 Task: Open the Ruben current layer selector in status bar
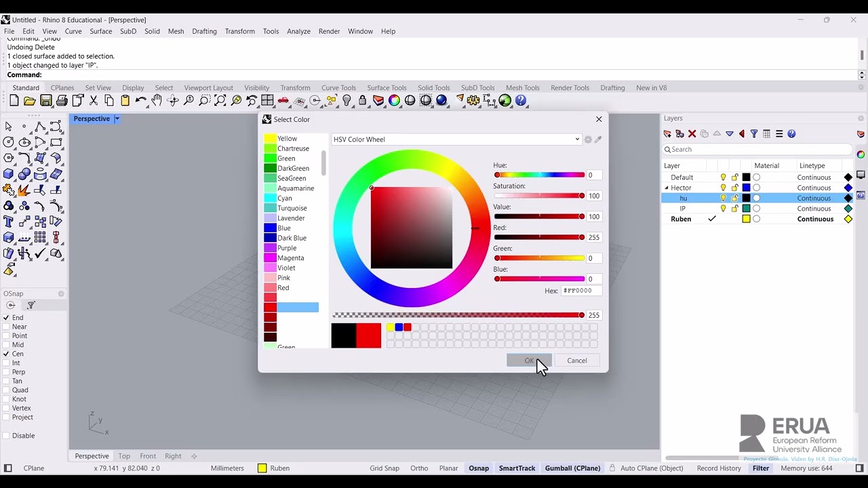(x=274, y=468)
